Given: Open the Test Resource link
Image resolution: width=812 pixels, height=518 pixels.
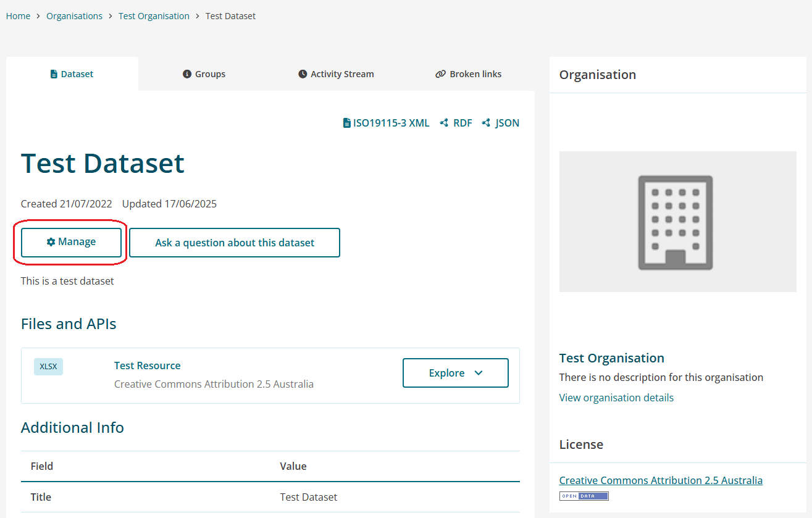Looking at the screenshot, I should (x=147, y=366).
